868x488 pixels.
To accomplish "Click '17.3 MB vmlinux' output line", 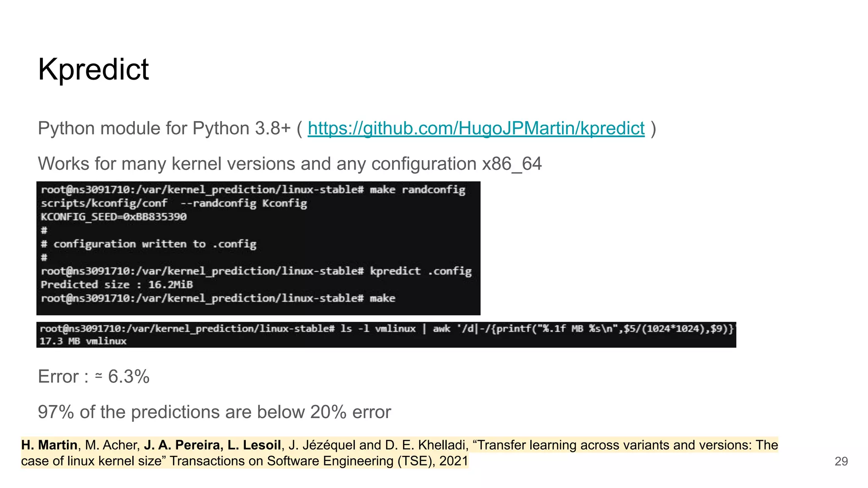I will [83, 341].
